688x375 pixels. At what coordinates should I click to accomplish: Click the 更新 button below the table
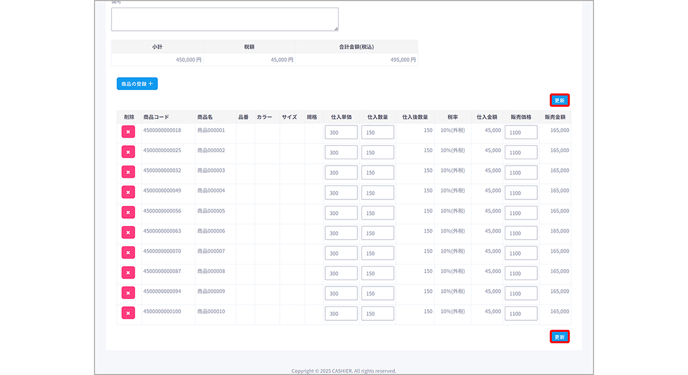[559, 337]
